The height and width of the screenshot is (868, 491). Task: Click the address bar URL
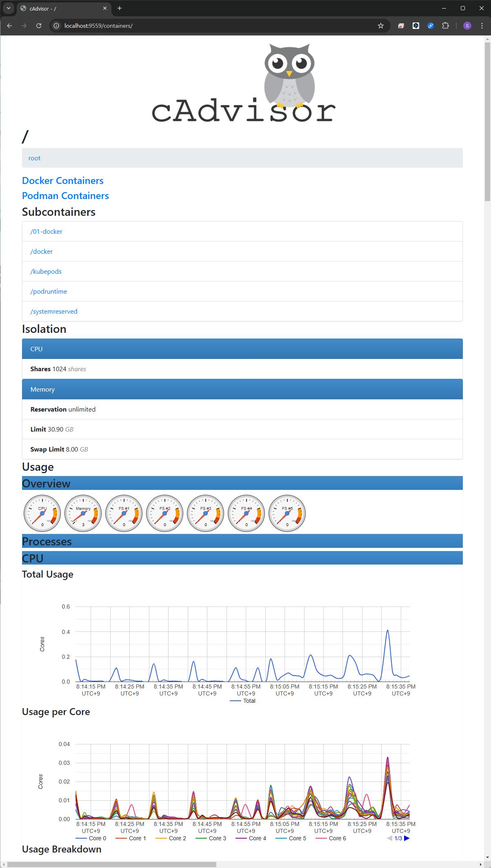98,26
